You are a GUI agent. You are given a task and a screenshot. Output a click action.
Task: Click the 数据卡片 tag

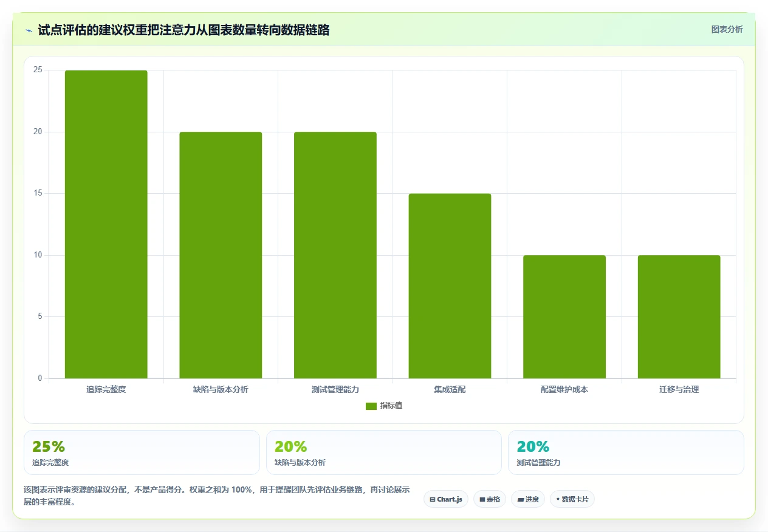click(x=572, y=499)
